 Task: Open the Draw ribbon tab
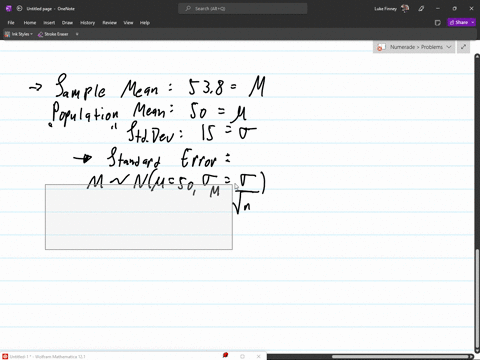click(67, 23)
